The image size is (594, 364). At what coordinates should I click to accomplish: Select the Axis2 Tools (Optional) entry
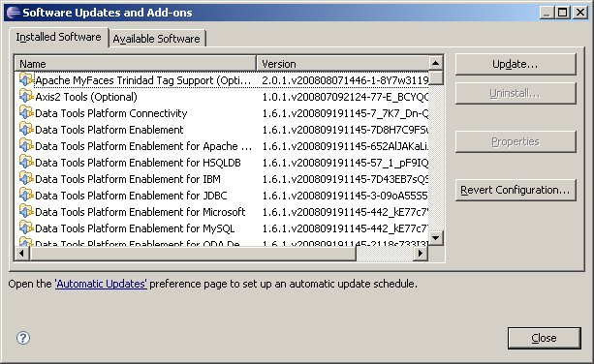(x=222, y=97)
